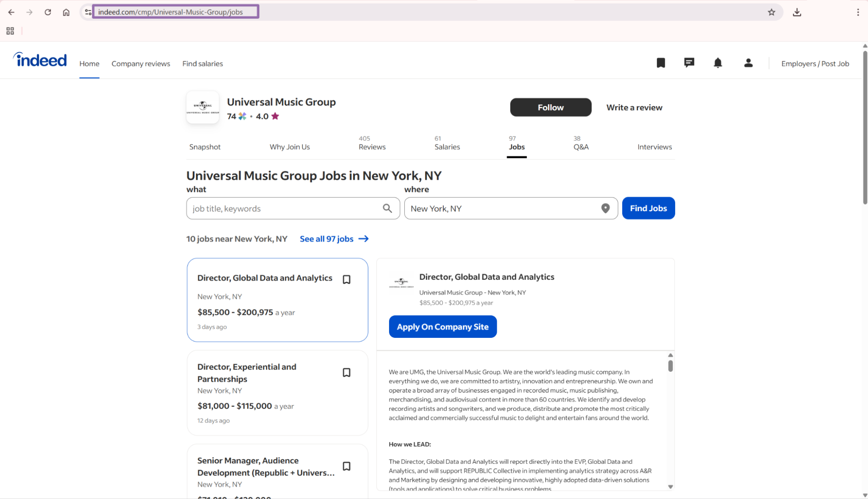The height and width of the screenshot is (499, 868).
Task: Open the apps grid in bookmarks bar
Action: click(x=10, y=31)
